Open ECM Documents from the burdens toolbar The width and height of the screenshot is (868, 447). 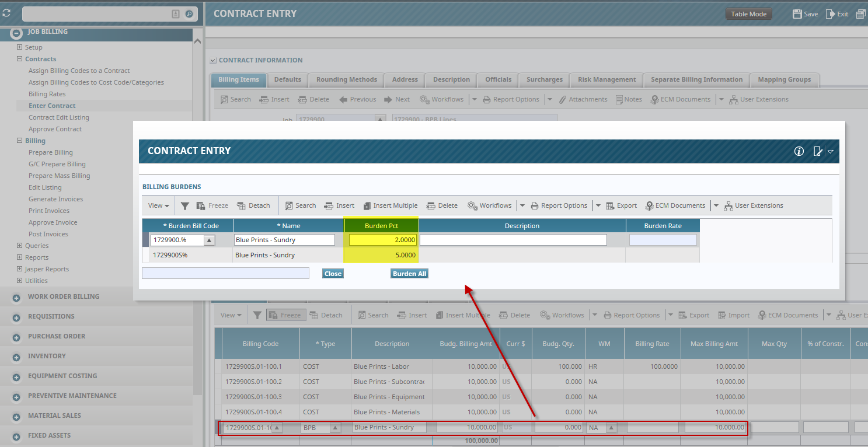click(675, 205)
